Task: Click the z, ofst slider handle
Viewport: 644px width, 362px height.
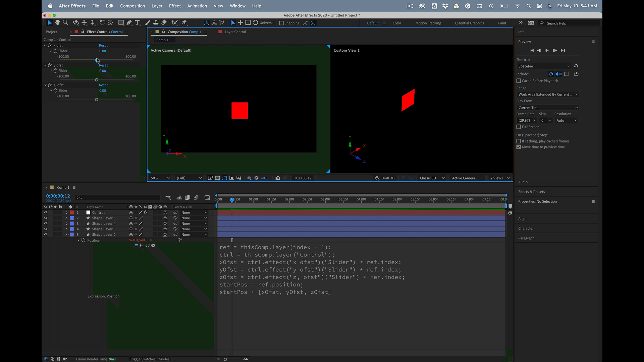Action: click(97, 100)
